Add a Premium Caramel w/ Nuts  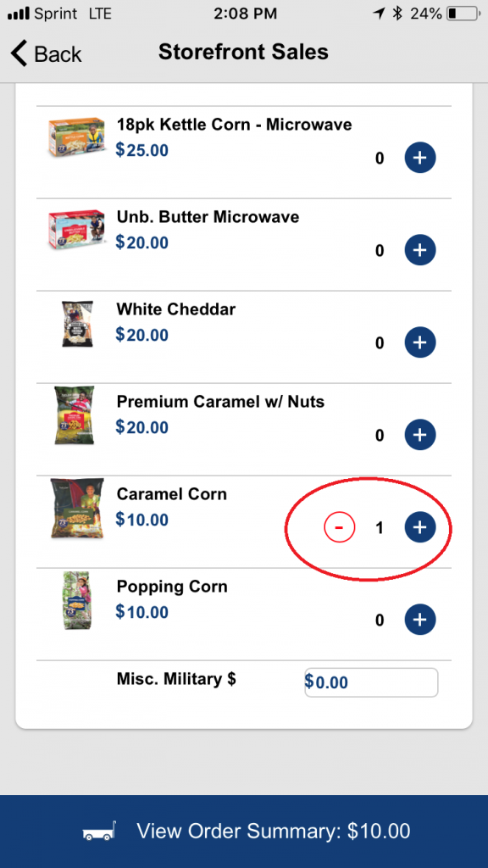(x=420, y=435)
